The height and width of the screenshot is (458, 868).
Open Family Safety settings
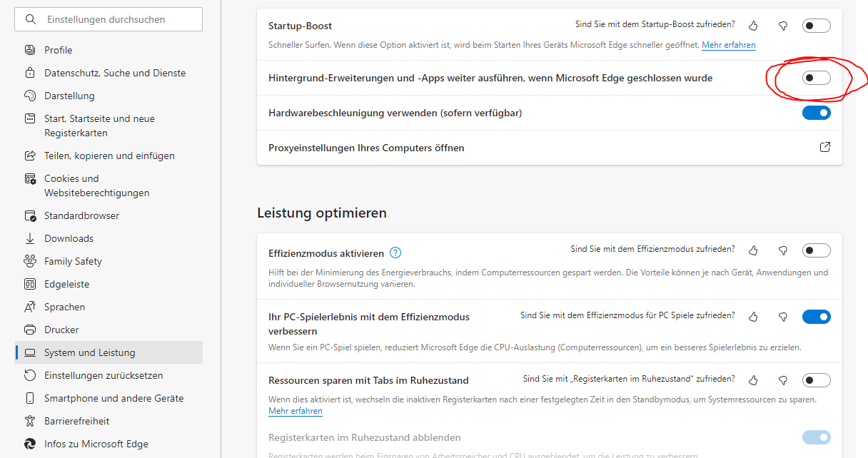pyautogui.click(x=108, y=261)
